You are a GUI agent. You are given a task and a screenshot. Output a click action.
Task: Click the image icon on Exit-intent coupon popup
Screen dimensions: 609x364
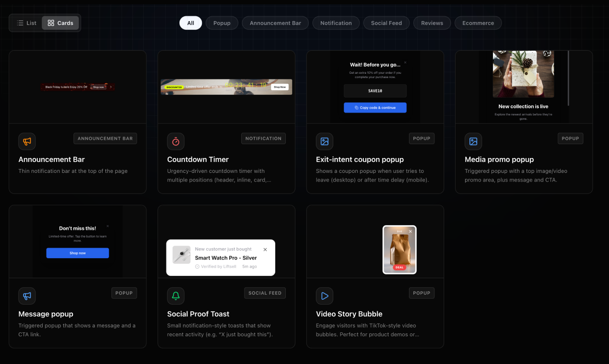324,141
